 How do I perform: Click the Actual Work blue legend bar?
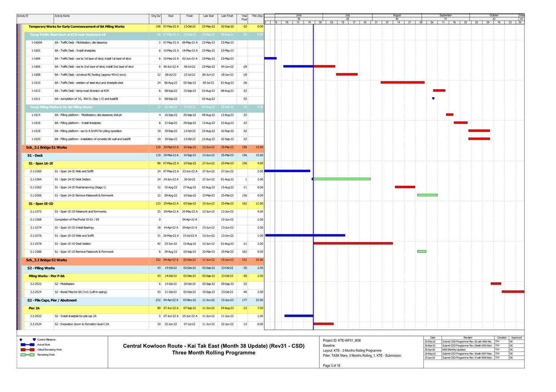tap(27, 345)
